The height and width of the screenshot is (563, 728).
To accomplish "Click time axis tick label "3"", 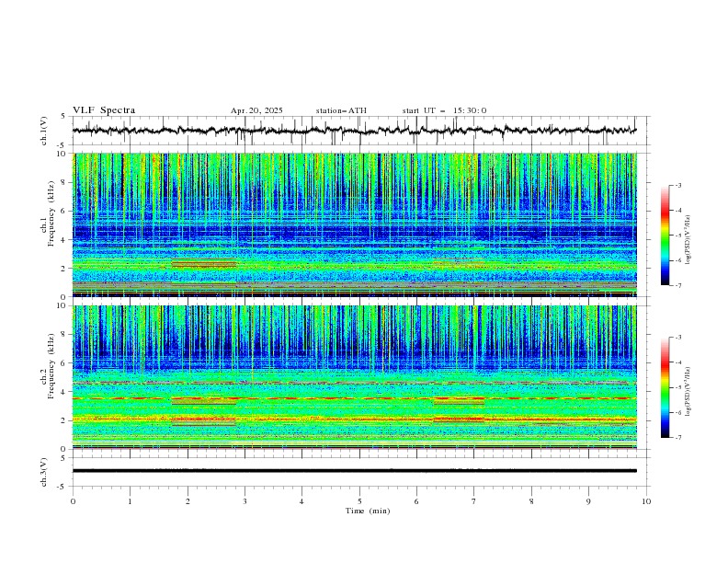I will tap(245, 501).
